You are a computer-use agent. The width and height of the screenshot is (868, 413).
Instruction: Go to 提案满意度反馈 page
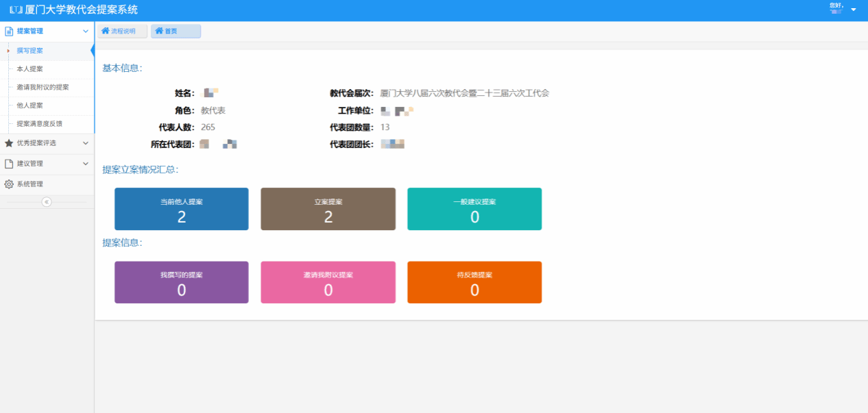coord(40,124)
